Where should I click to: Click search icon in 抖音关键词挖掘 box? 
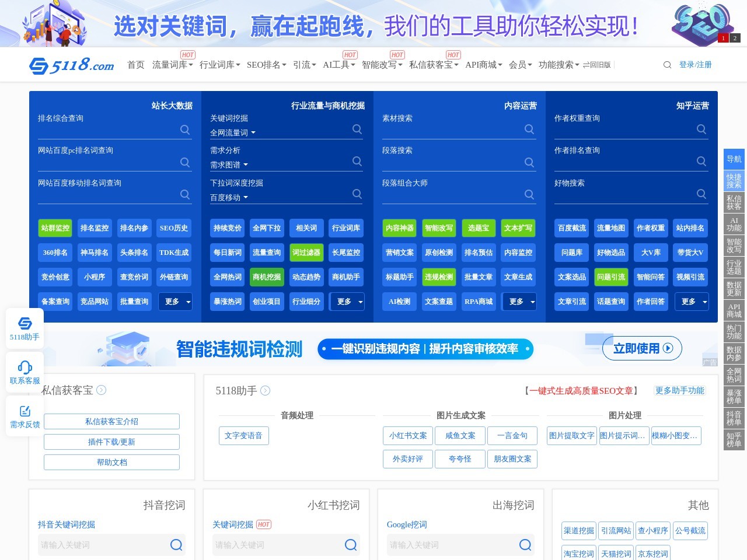(176, 545)
